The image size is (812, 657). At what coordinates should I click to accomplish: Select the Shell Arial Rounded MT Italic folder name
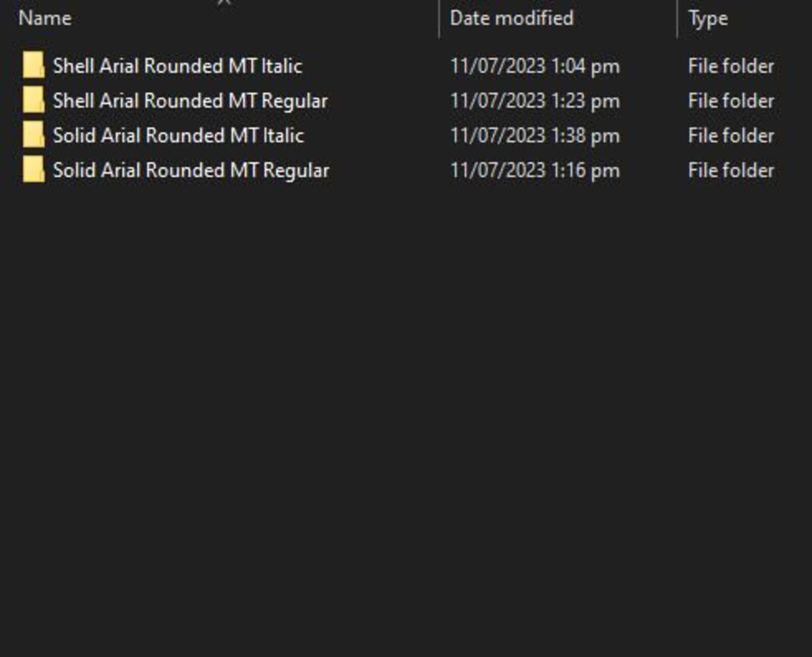(177, 66)
